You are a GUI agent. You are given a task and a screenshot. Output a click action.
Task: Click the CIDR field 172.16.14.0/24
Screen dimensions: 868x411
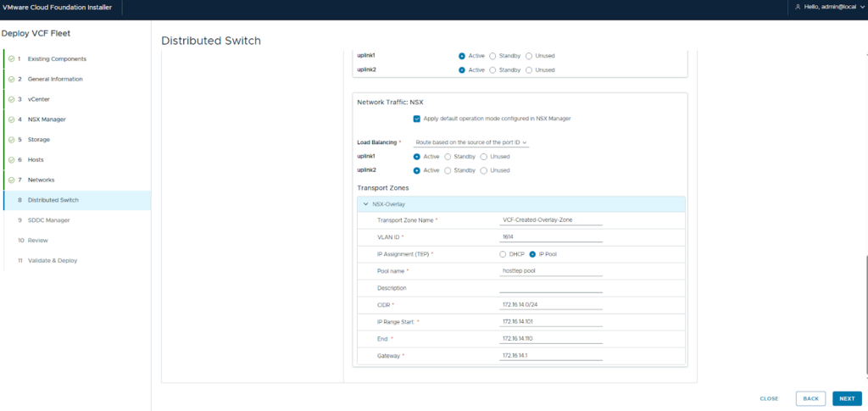pyautogui.click(x=551, y=305)
